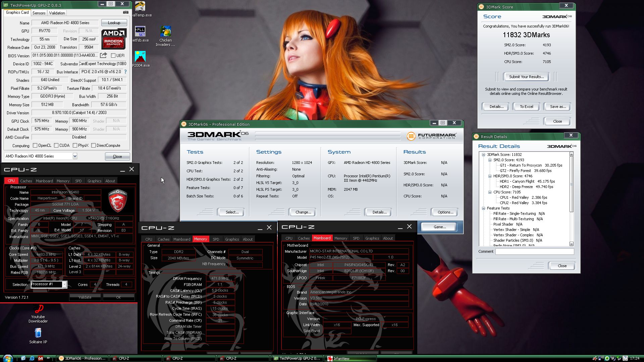Open Solitaire XP desktop shortcut
Image resolution: width=644 pixels, height=362 pixels.
pyautogui.click(x=38, y=336)
